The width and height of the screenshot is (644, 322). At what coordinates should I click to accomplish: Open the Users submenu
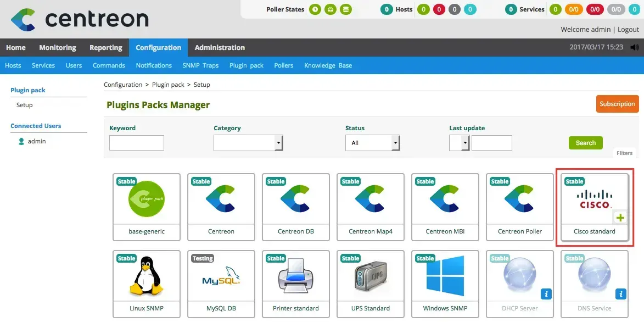(74, 65)
